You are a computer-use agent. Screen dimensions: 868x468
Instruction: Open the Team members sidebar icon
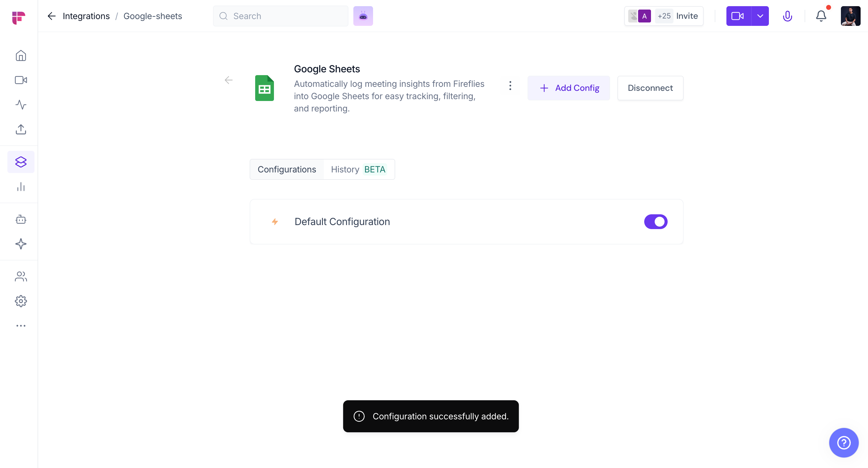point(21,276)
